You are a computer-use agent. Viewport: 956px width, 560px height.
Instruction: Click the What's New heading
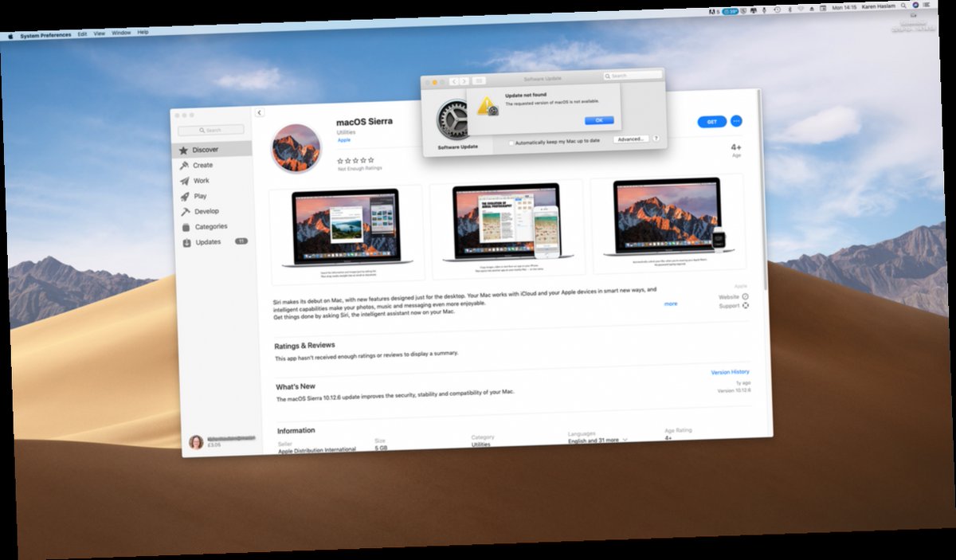[296, 386]
